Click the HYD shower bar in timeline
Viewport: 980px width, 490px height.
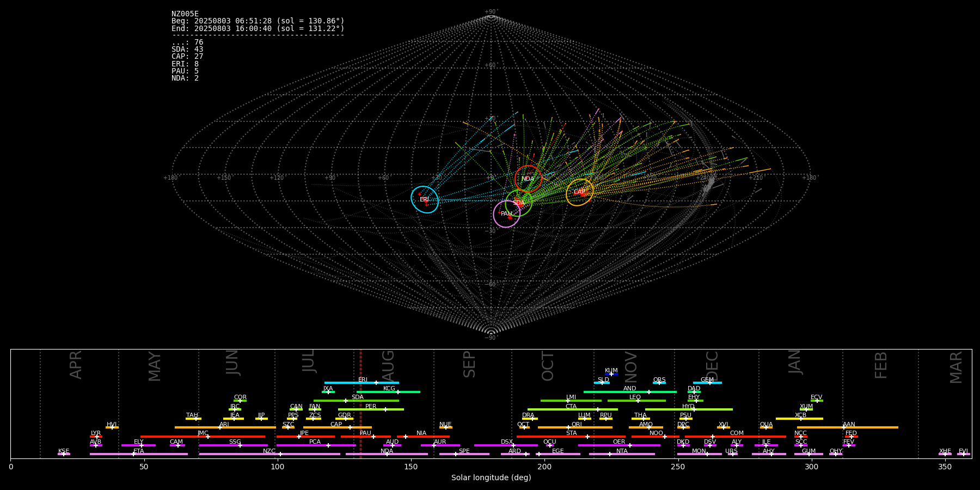pyautogui.click(x=689, y=409)
